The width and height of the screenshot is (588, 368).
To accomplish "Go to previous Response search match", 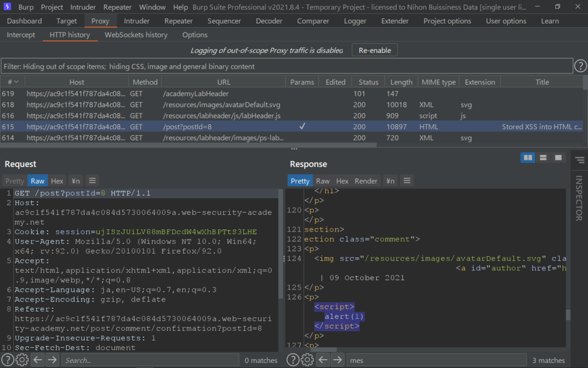I will click(x=322, y=360).
